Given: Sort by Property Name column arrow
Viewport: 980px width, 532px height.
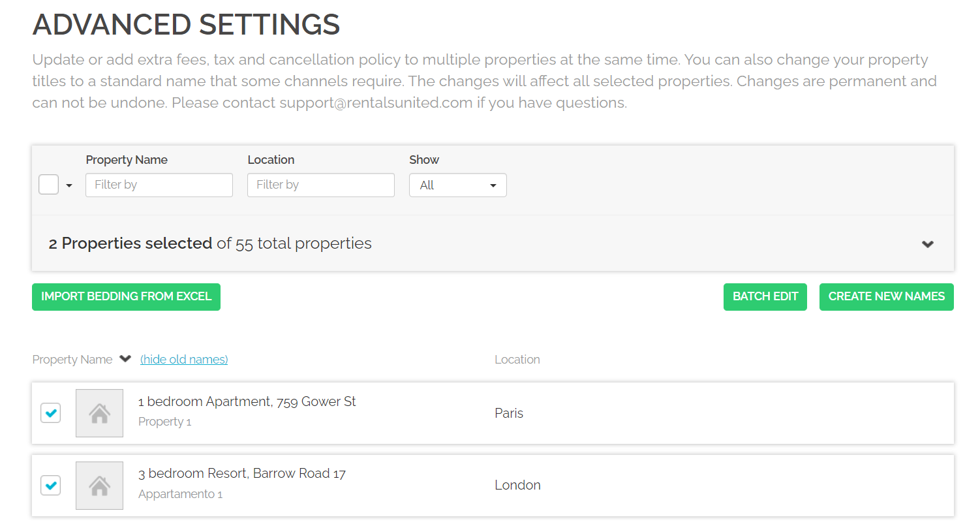Looking at the screenshot, I should click(x=125, y=359).
